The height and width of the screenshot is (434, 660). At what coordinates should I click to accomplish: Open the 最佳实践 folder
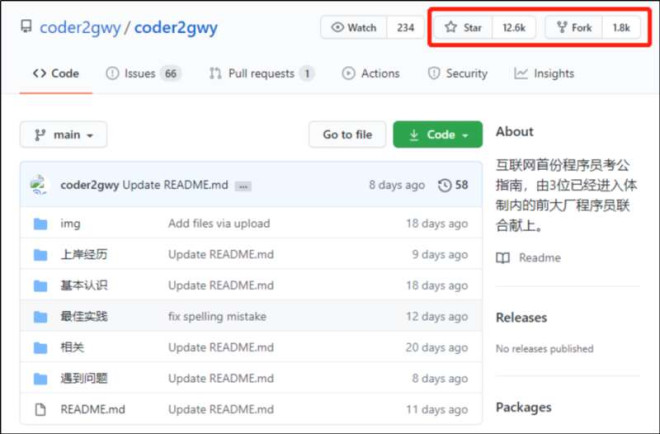pyautogui.click(x=84, y=317)
